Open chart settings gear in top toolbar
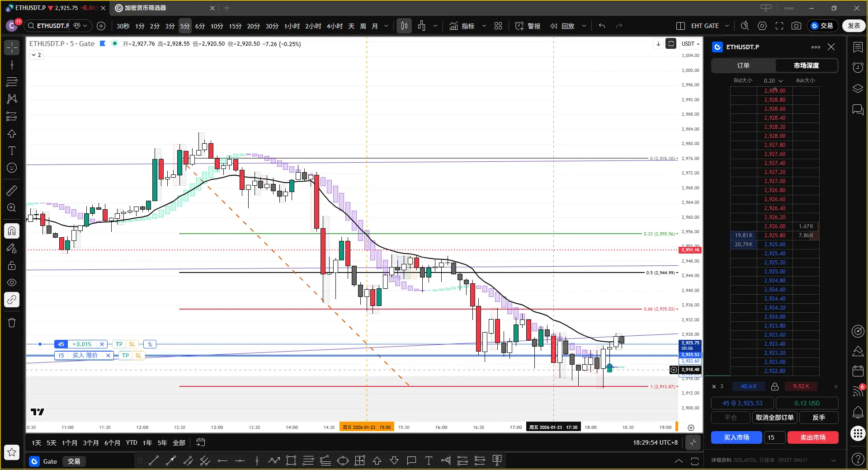 point(762,26)
